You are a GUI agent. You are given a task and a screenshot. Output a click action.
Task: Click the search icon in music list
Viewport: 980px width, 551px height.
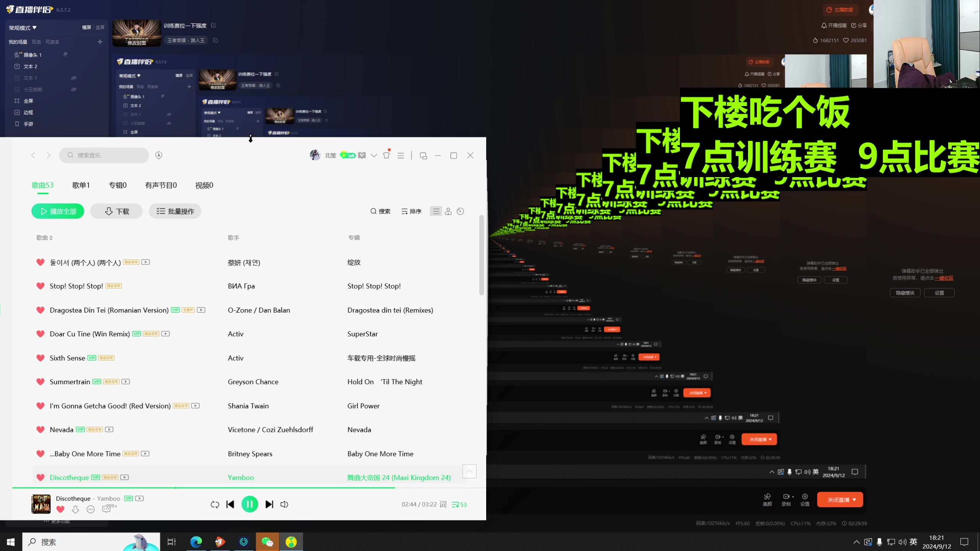coord(374,210)
